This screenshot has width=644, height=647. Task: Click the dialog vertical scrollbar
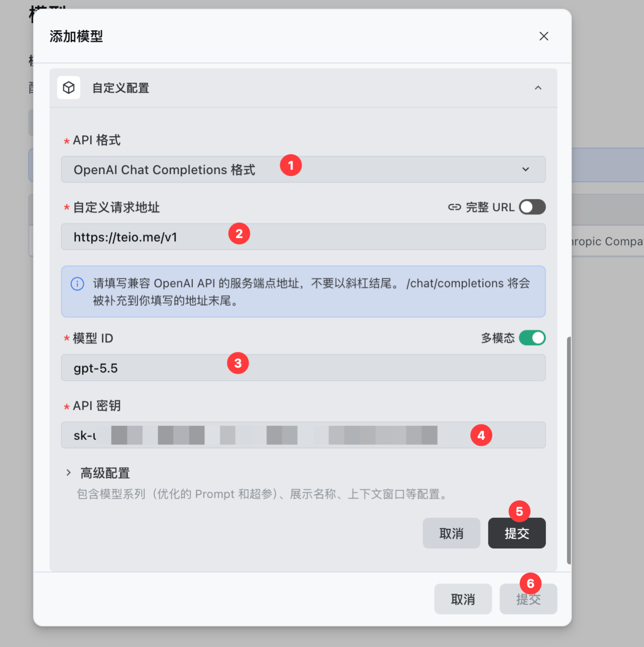569,450
